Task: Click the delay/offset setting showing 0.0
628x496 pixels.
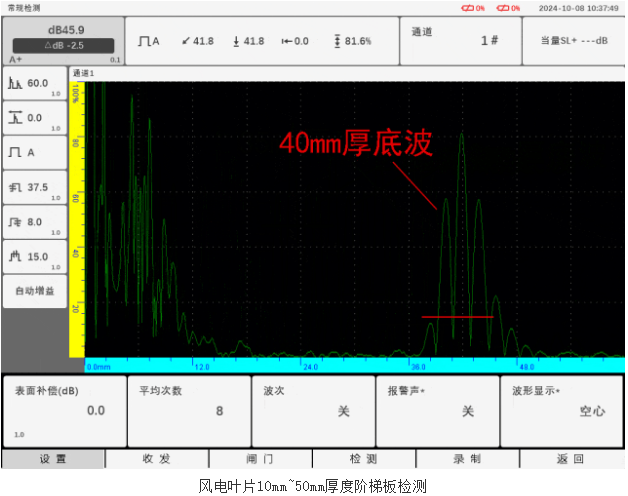Action: (x=35, y=118)
